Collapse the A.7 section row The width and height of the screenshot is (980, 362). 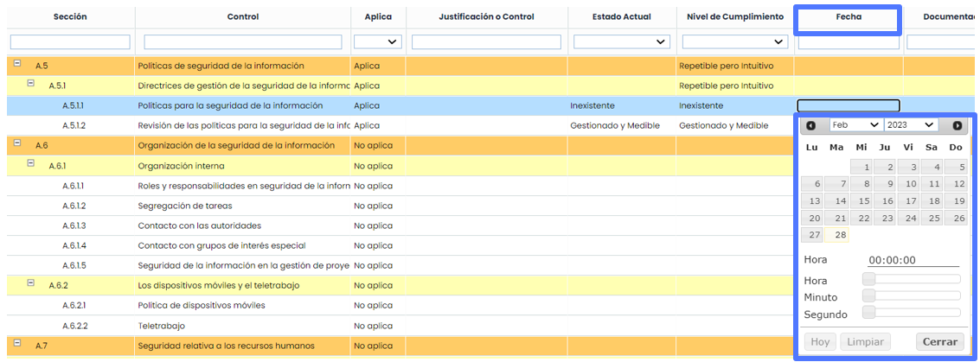tap(17, 344)
